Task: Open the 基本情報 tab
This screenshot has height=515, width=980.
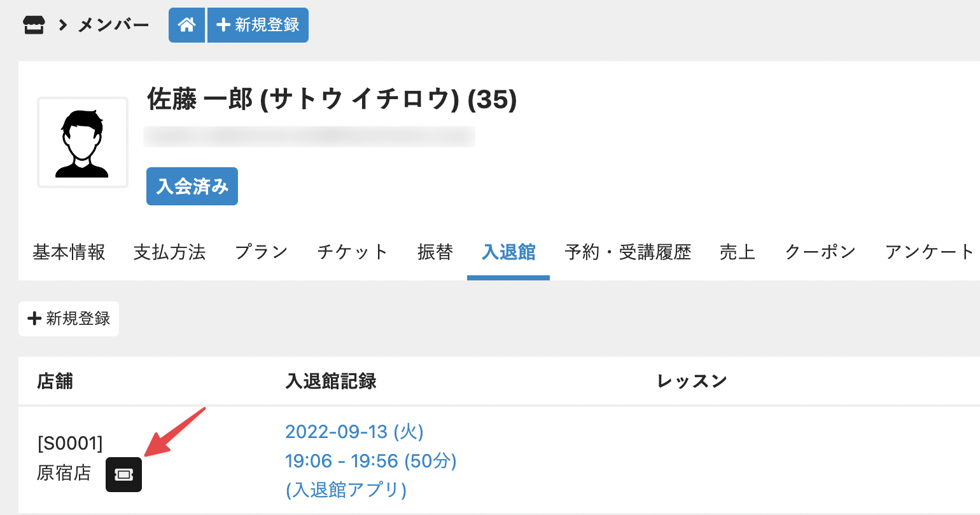Action: (x=69, y=252)
